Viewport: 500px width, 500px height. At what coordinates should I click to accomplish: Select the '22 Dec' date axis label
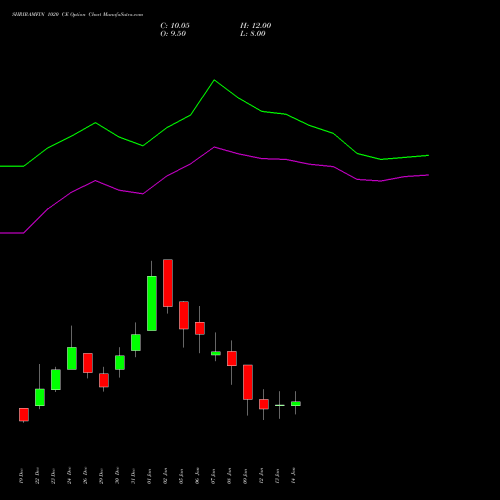38,476
